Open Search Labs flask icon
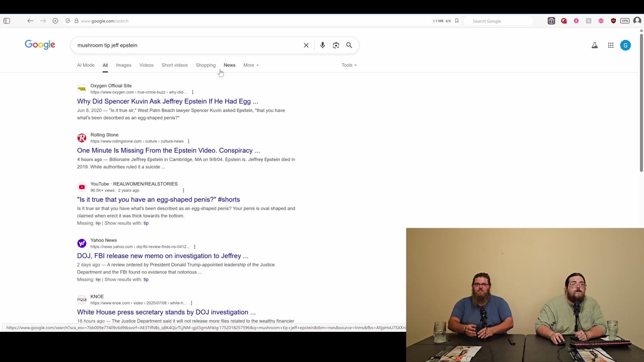644x362 pixels. tap(595, 45)
